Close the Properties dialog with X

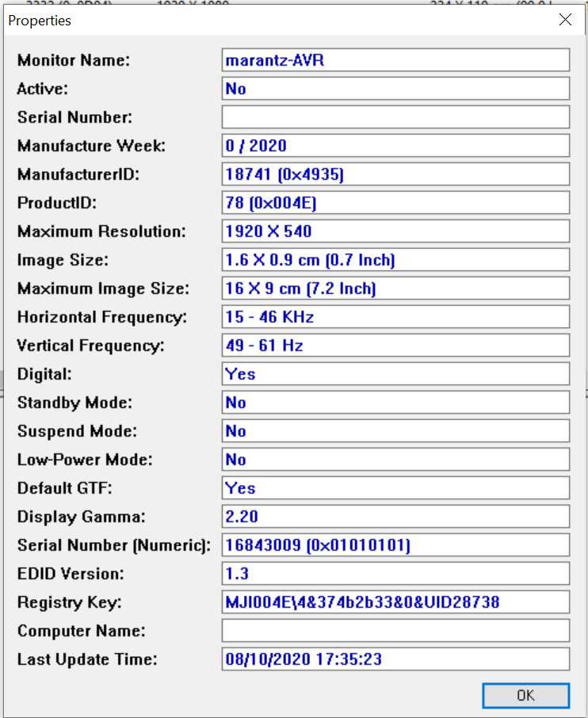tap(566, 20)
